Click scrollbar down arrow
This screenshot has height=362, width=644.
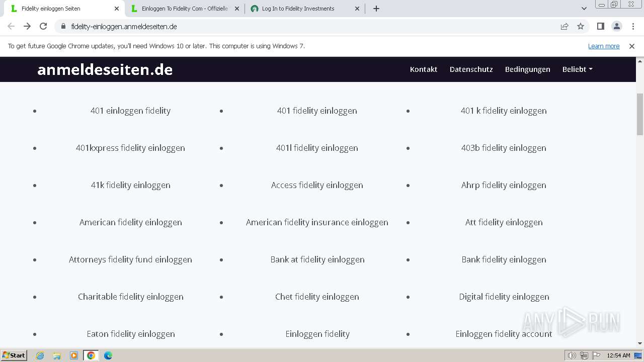pos(640,343)
